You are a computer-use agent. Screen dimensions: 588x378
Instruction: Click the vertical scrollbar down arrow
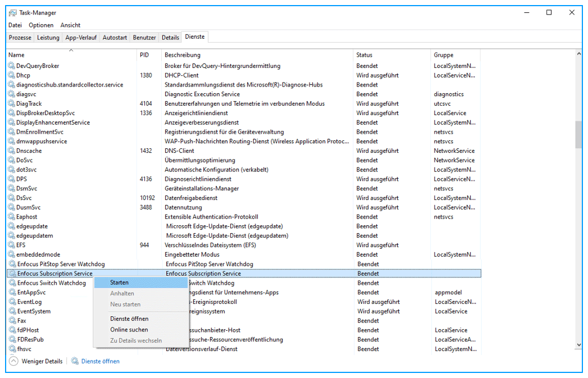click(x=578, y=345)
